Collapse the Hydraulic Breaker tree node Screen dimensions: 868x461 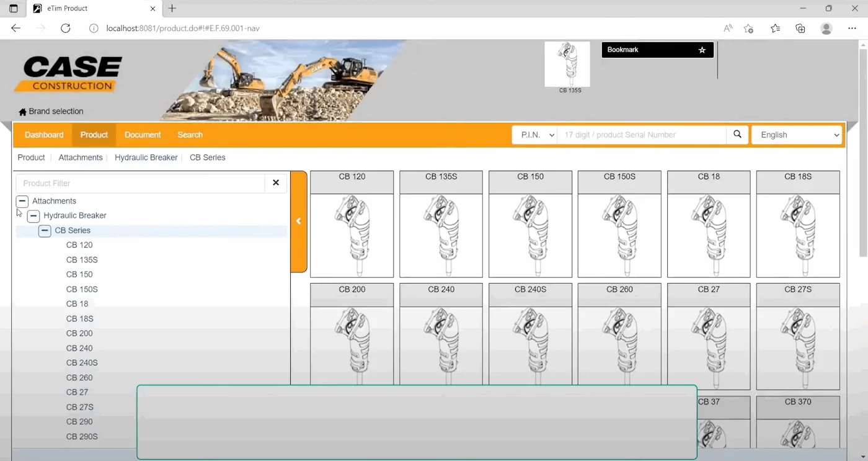pyautogui.click(x=33, y=216)
